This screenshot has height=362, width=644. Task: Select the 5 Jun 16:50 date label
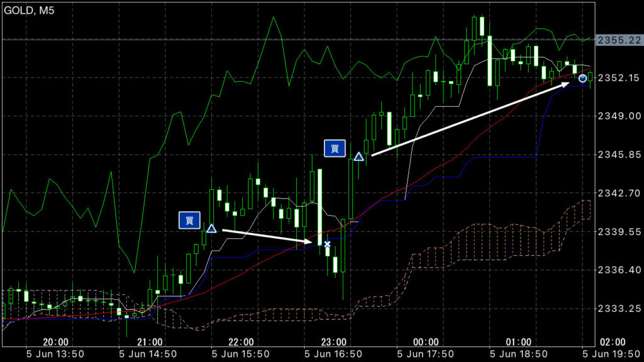333,354
